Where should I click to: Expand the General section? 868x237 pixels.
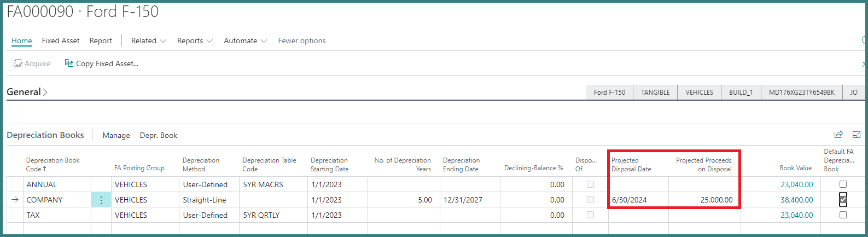click(27, 92)
